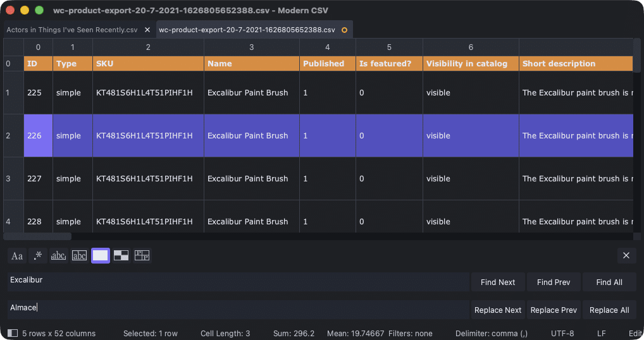
Task: Click the Sum: 296.2 status entry
Action: pos(294,334)
